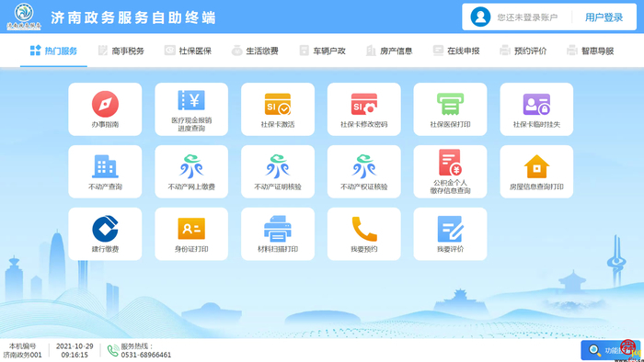Click the time 09:16:15

[x=75, y=355]
